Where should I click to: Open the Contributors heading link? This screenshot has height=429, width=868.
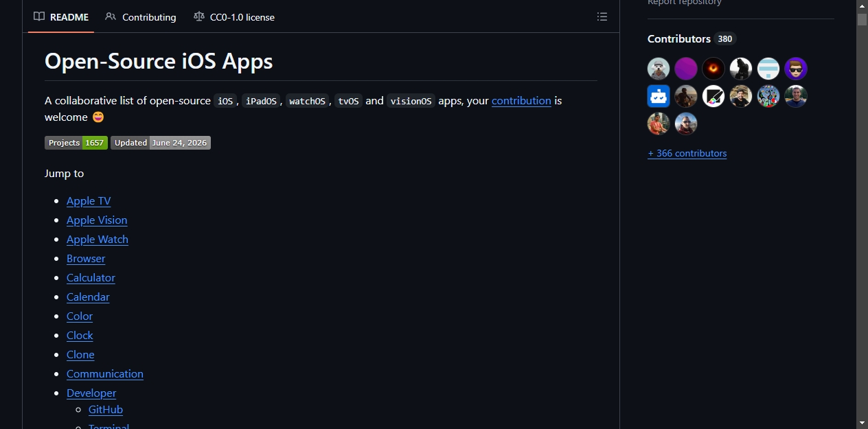[679, 39]
